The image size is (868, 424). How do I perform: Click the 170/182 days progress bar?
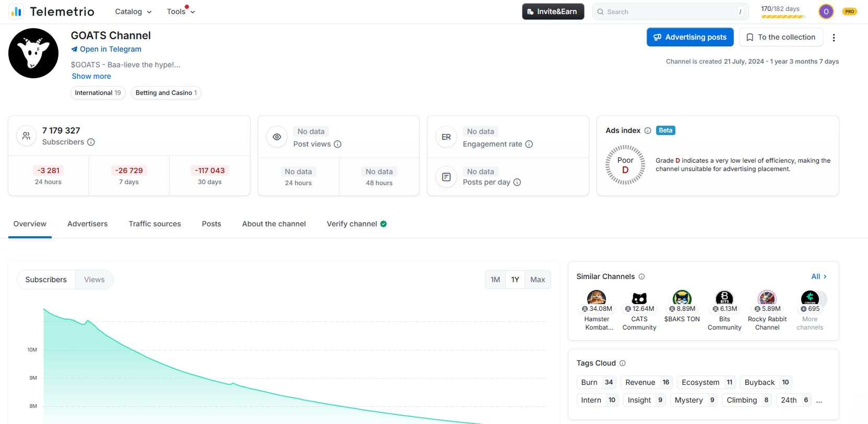[782, 17]
